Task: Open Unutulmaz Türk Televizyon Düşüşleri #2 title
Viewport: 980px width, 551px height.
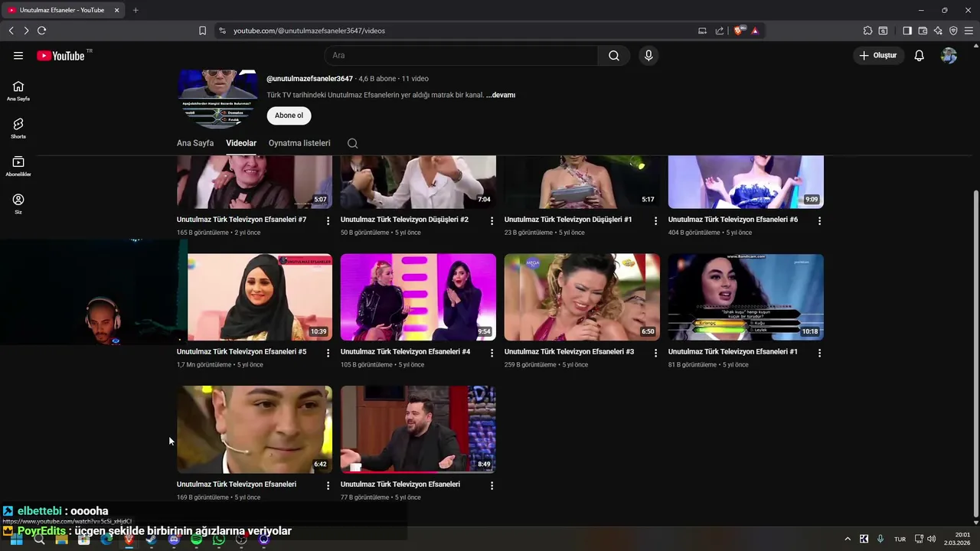Action: pos(404,220)
